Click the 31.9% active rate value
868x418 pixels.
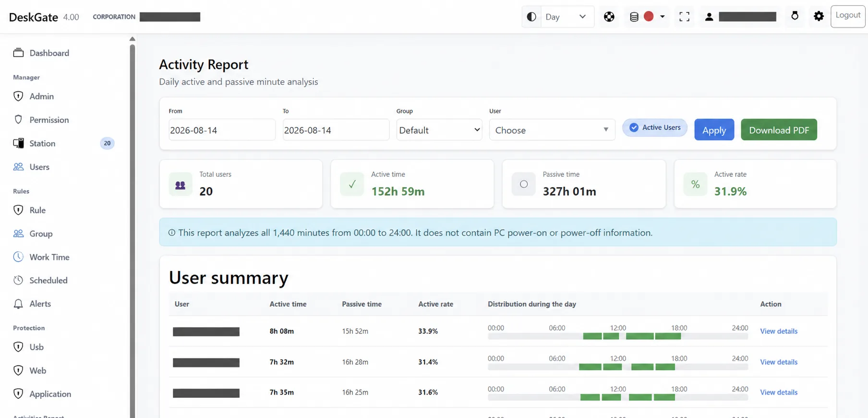click(x=730, y=191)
